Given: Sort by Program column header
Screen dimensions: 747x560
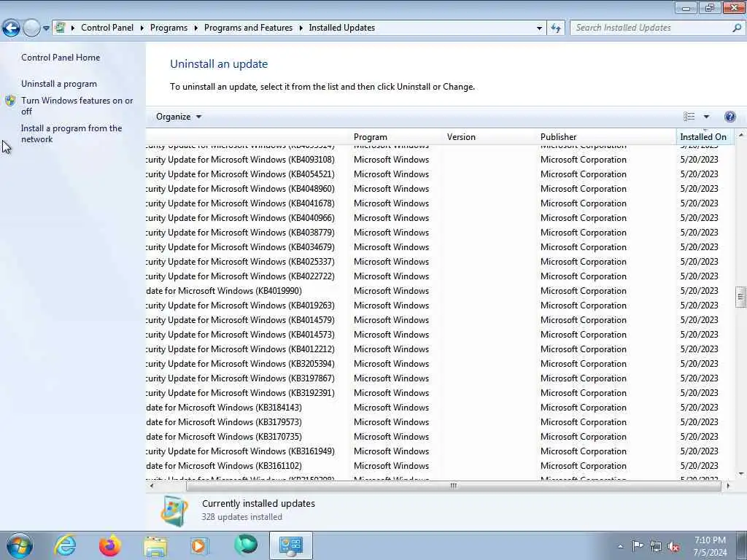Looking at the screenshot, I should [x=398, y=136].
